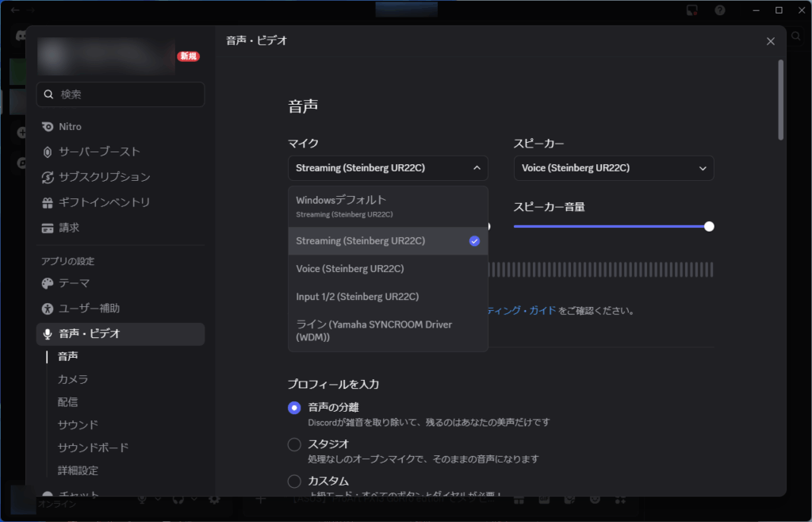Choose Input 1/2 (Steinberg UR22C) option
This screenshot has height=522, width=812.
tap(388, 297)
